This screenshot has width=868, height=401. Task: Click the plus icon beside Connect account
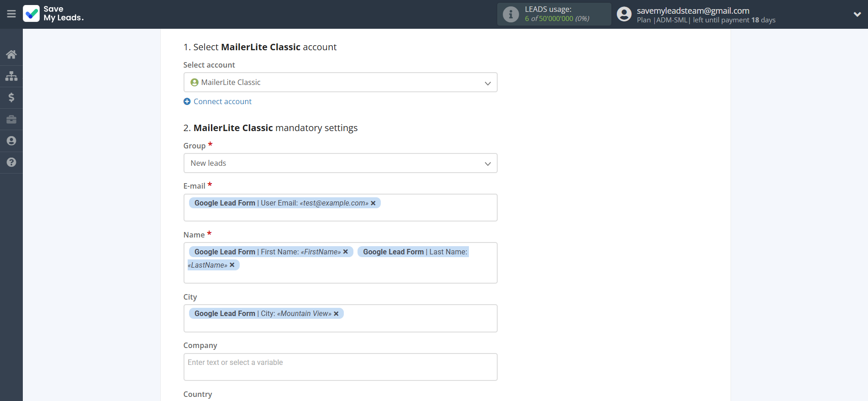pyautogui.click(x=187, y=101)
